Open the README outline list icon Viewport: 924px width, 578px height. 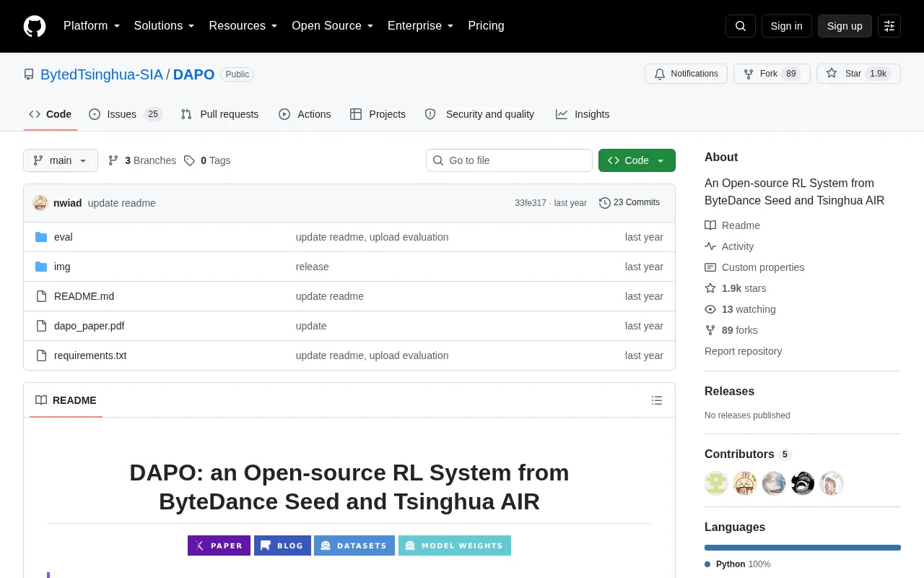coord(657,400)
